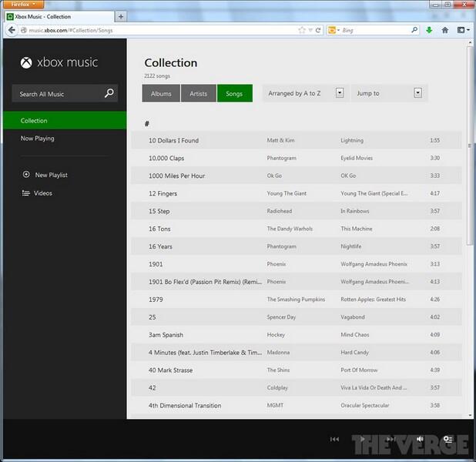Play the current track
476x462 pixels.
[x=362, y=439]
